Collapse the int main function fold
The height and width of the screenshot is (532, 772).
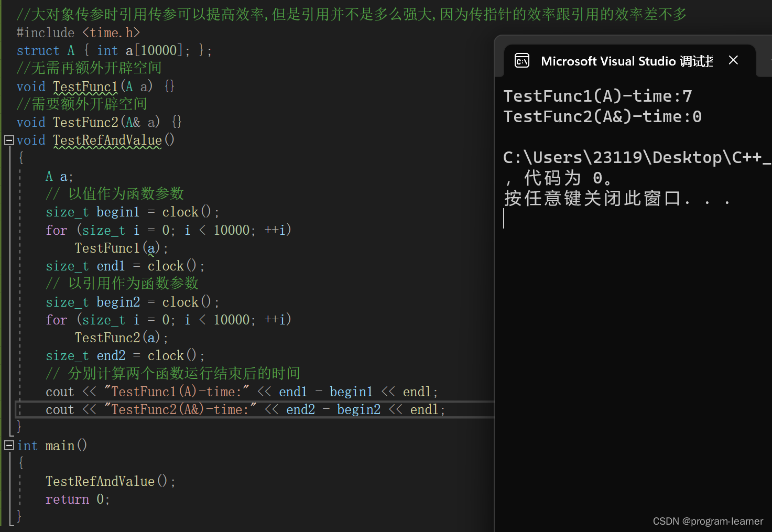pos(9,446)
